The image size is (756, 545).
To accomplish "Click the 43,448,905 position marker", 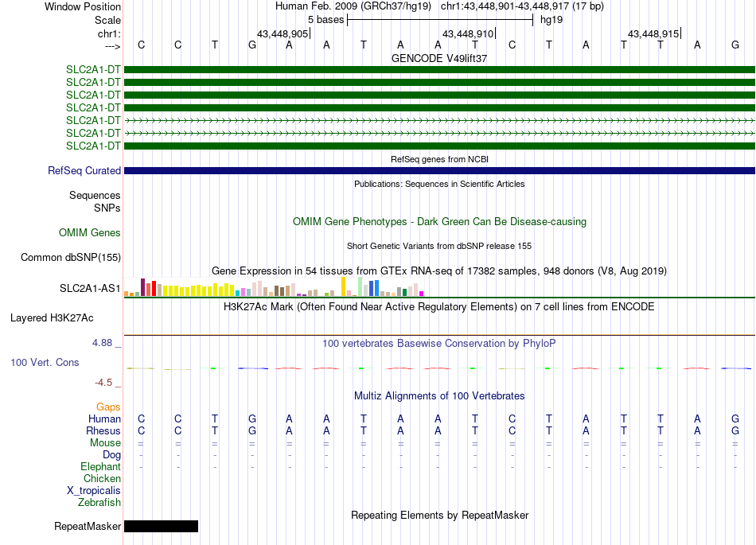I will 283,33.
